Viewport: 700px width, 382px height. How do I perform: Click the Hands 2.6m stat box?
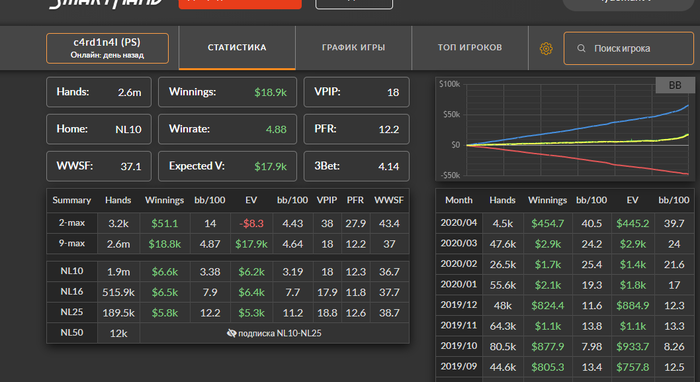[x=99, y=92]
